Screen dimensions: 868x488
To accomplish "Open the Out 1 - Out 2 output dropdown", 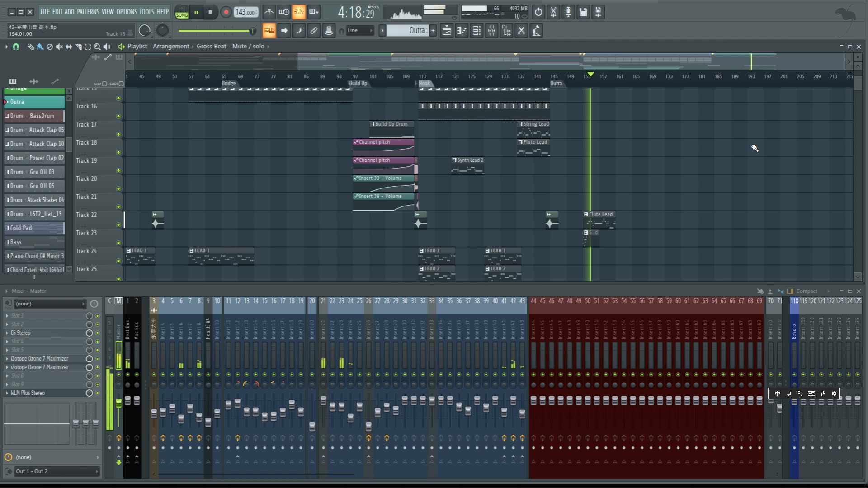I will coord(57,471).
